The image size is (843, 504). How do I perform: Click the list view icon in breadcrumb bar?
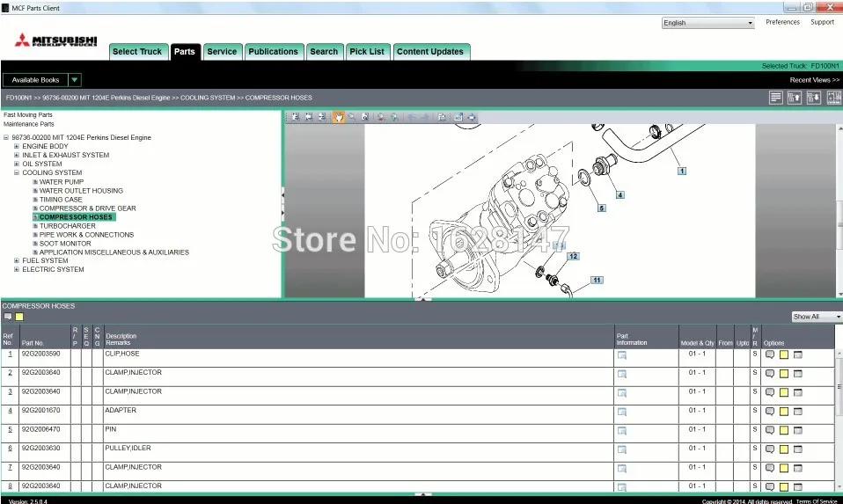(775, 98)
